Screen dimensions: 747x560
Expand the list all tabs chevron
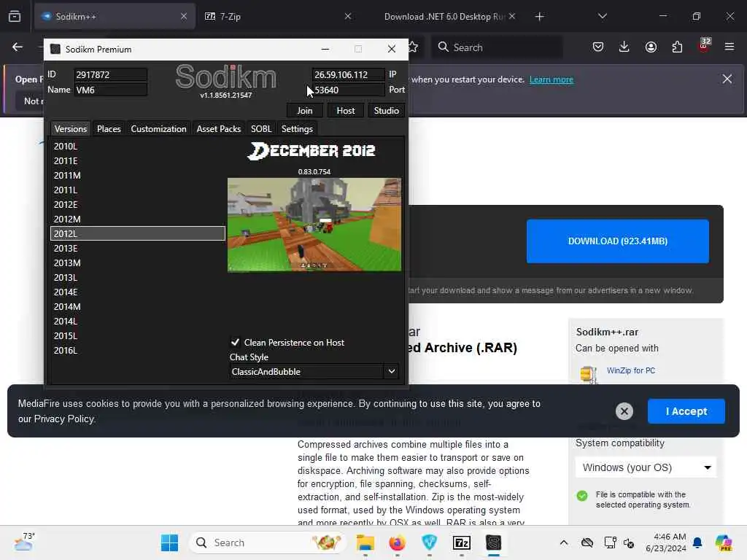point(602,16)
